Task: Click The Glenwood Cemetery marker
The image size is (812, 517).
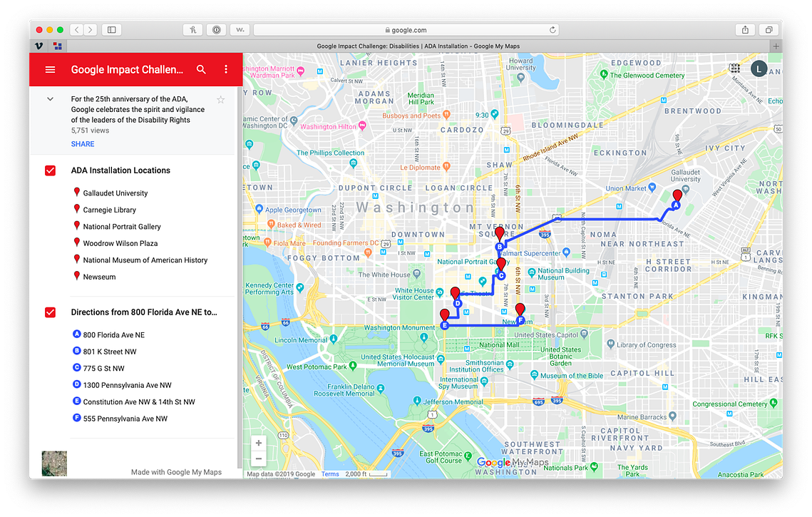Action: [604, 74]
